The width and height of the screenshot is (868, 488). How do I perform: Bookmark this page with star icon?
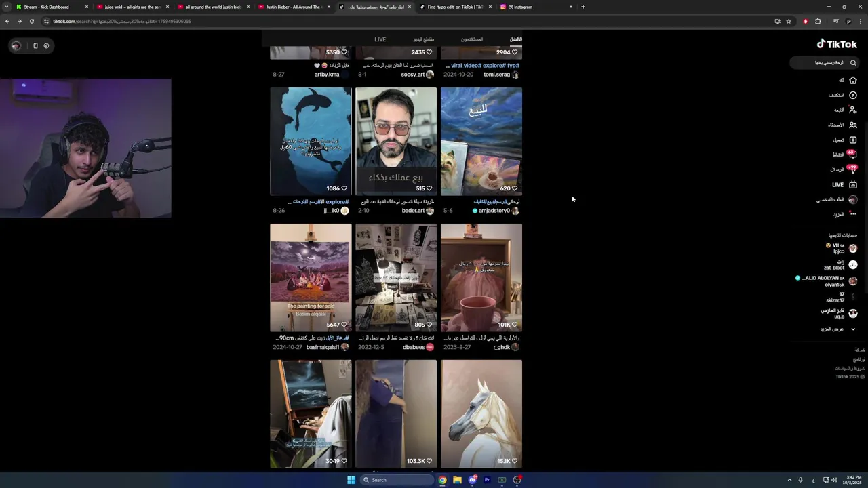click(x=789, y=21)
